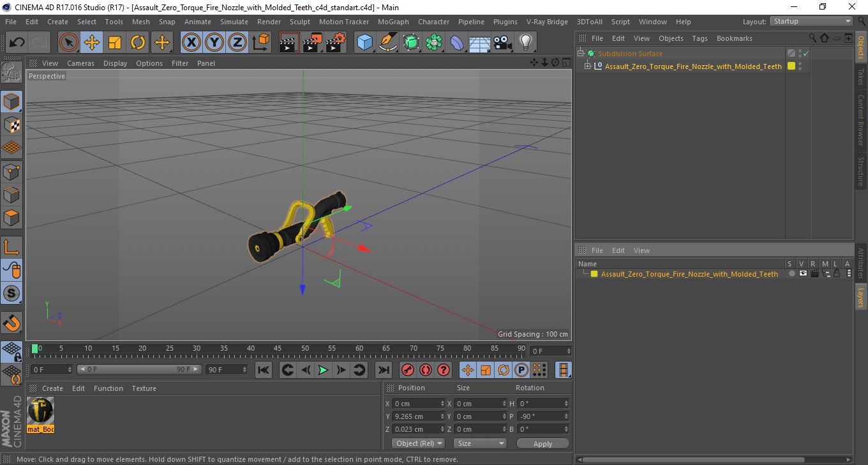Click Record Active Objects button
This screenshot has width=868, height=465.
(x=407, y=370)
